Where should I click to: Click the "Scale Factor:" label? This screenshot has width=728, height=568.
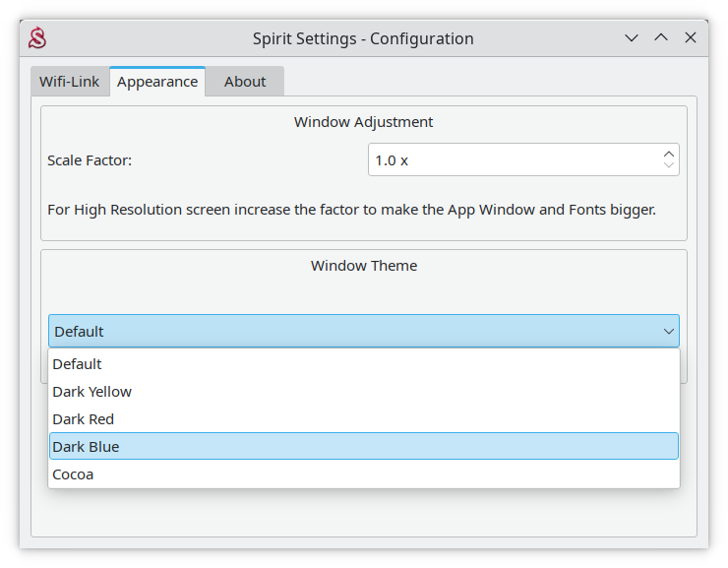pyautogui.click(x=90, y=160)
